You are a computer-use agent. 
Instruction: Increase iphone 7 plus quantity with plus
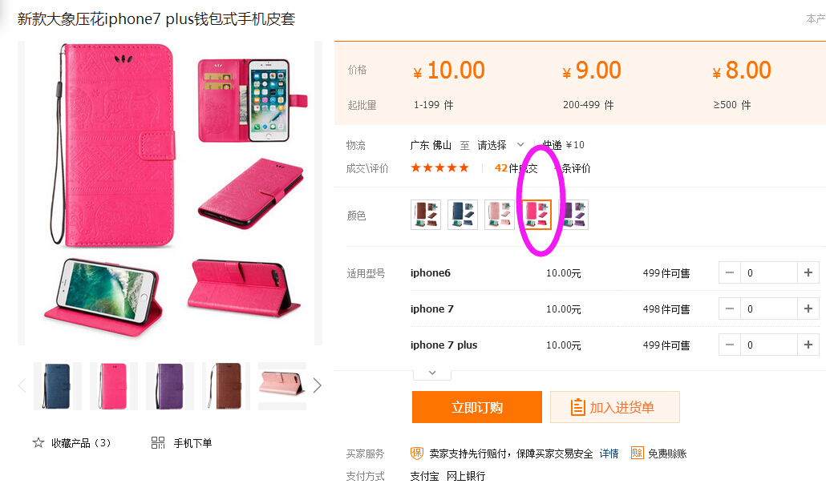[x=808, y=345]
